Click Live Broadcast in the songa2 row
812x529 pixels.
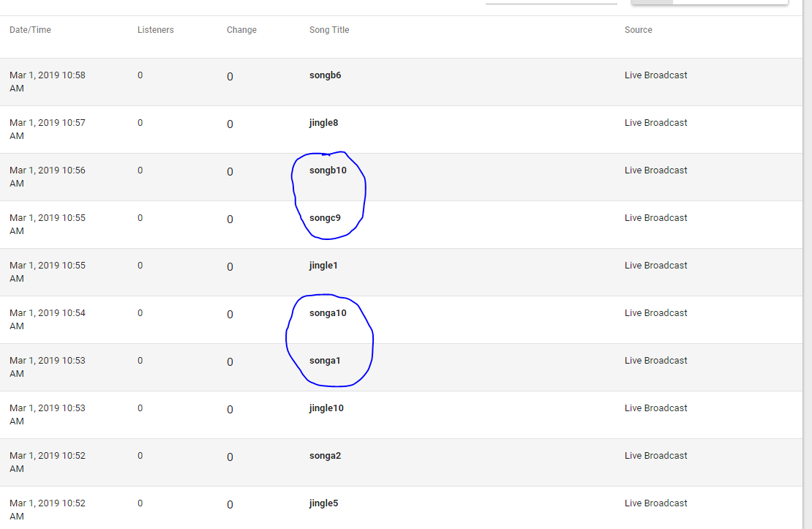(655, 456)
